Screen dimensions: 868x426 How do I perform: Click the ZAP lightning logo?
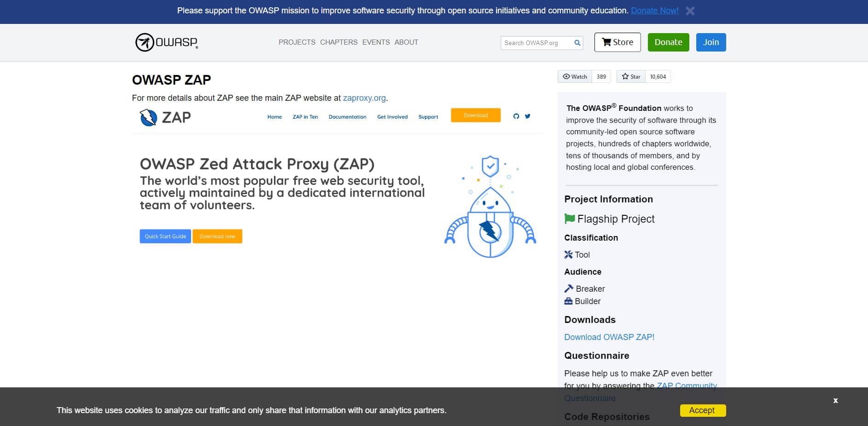coord(147,117)
